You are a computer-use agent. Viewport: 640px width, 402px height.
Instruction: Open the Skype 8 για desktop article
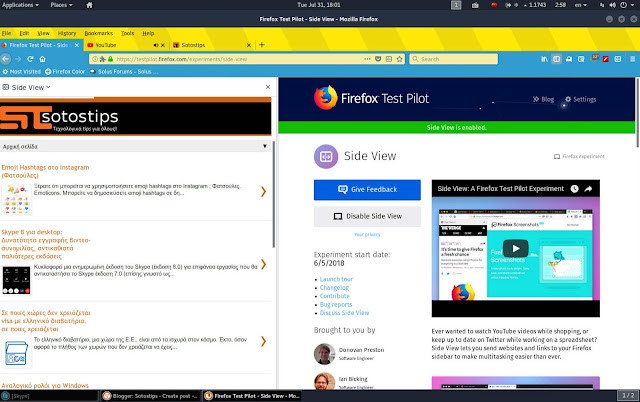46,244
